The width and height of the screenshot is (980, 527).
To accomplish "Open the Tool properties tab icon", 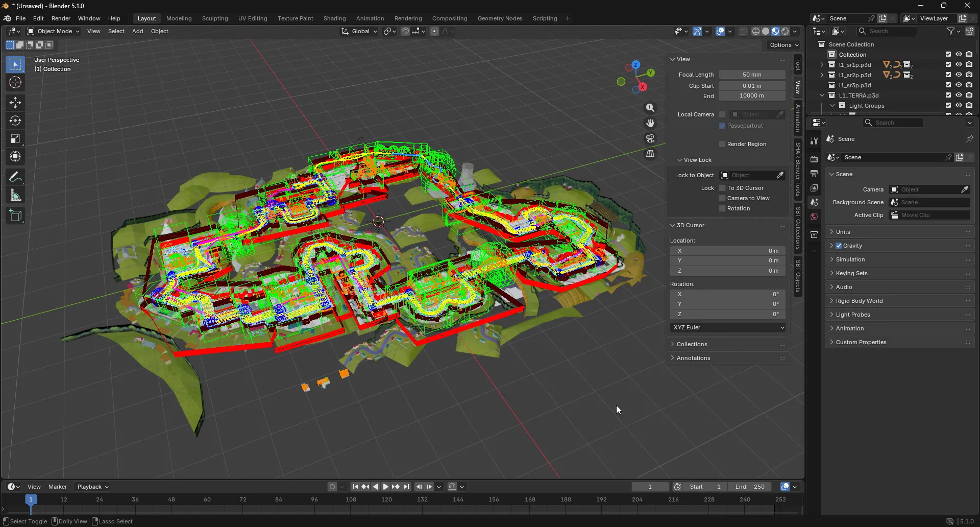I will tap(814, 141).
